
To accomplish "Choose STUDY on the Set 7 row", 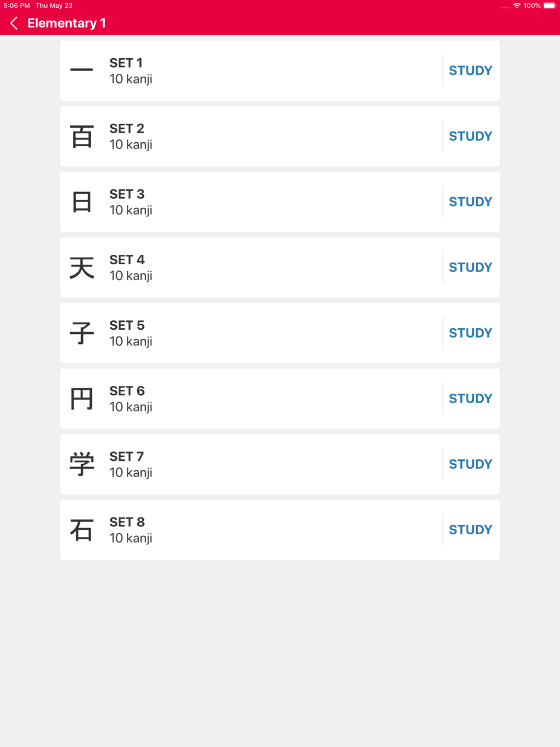I will 470,464.
